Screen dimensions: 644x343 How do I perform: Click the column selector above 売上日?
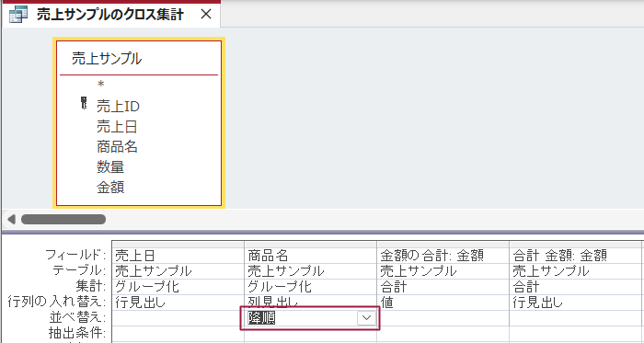[178, 245]
